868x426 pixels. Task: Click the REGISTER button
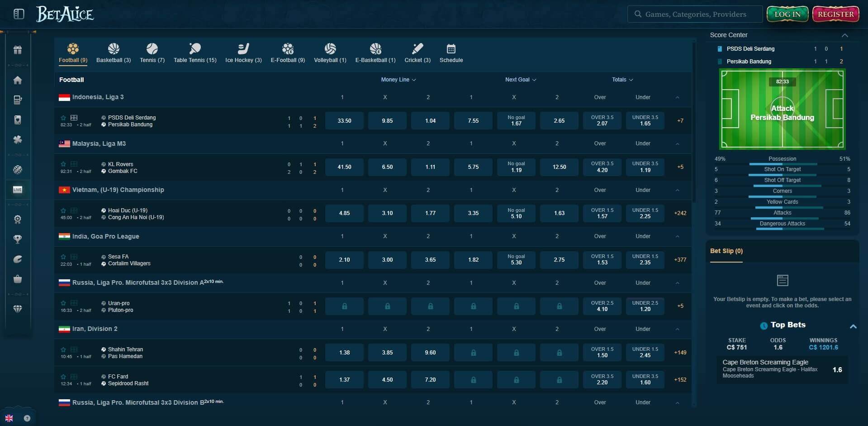(x=835, y=14)
